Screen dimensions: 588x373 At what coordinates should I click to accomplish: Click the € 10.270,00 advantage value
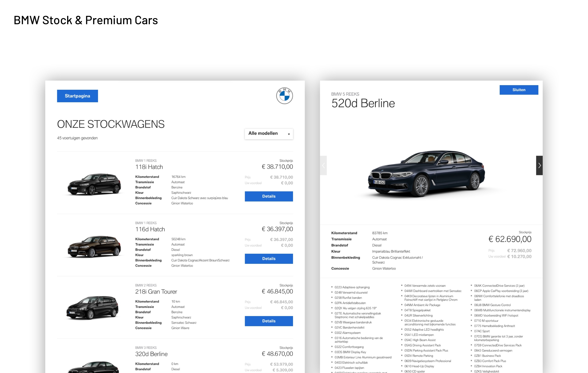point(519,256)
